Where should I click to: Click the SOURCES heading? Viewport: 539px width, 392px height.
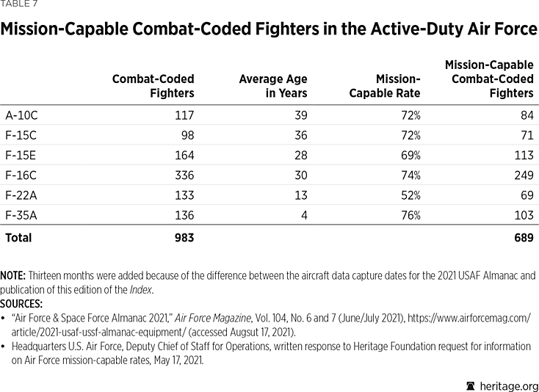[x=21, y=302]
